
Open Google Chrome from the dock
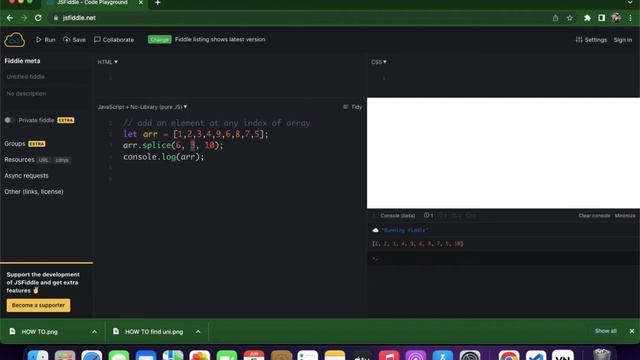click(x=509, y=355)
